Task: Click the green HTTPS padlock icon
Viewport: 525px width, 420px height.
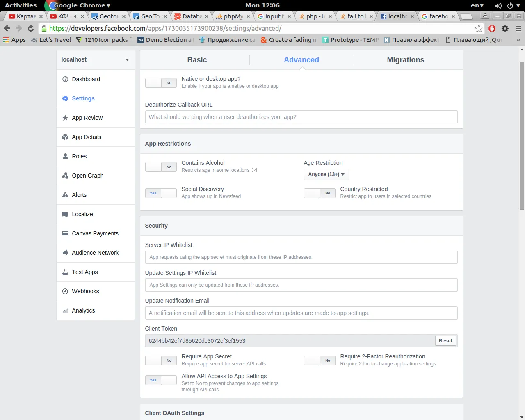Action: coord(44,28)
